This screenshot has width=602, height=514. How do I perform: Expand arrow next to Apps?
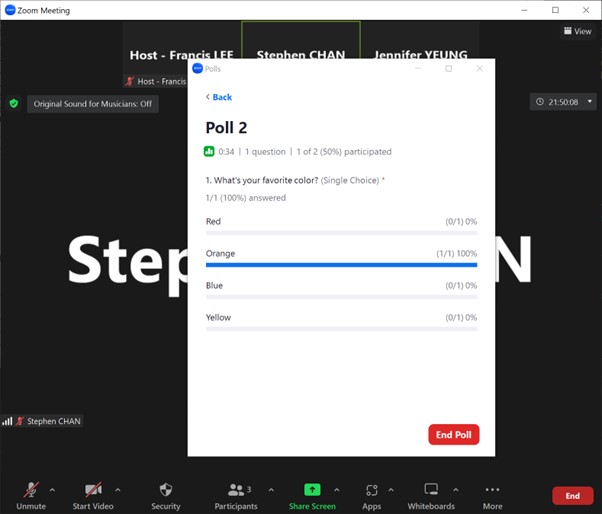pyautogui.click(x=391, y=490)
